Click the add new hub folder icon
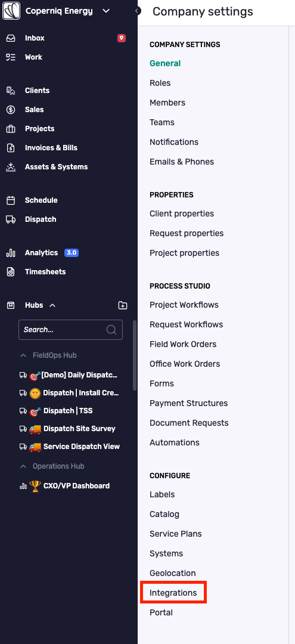The width and height of the screenshot is (295, 644). pos(123,305)
